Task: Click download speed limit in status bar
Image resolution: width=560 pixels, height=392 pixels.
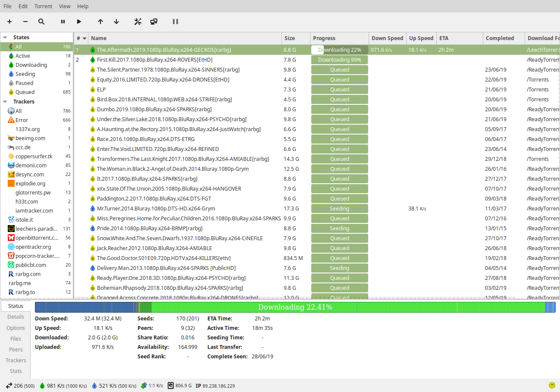Action: tap(63, 386)
